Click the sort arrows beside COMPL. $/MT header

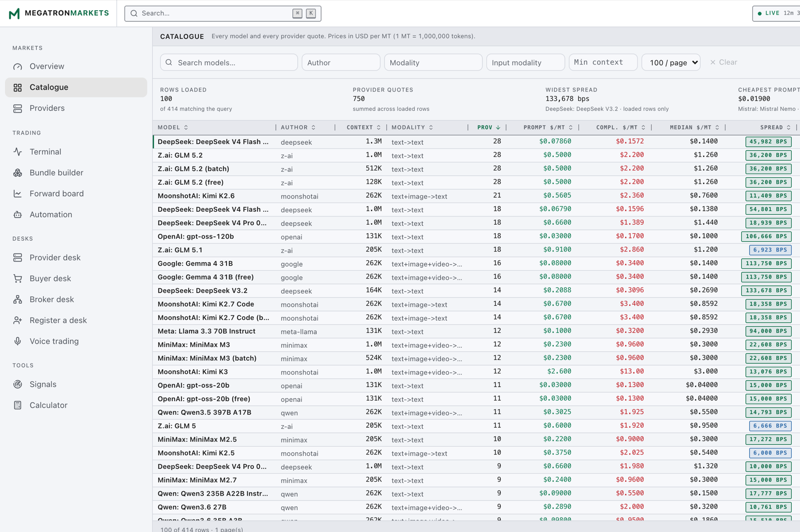643,127
